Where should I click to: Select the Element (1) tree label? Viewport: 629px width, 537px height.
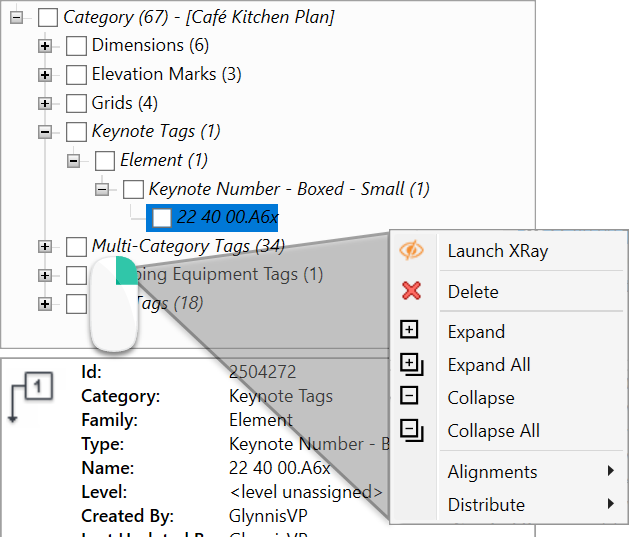pos(164,160)
